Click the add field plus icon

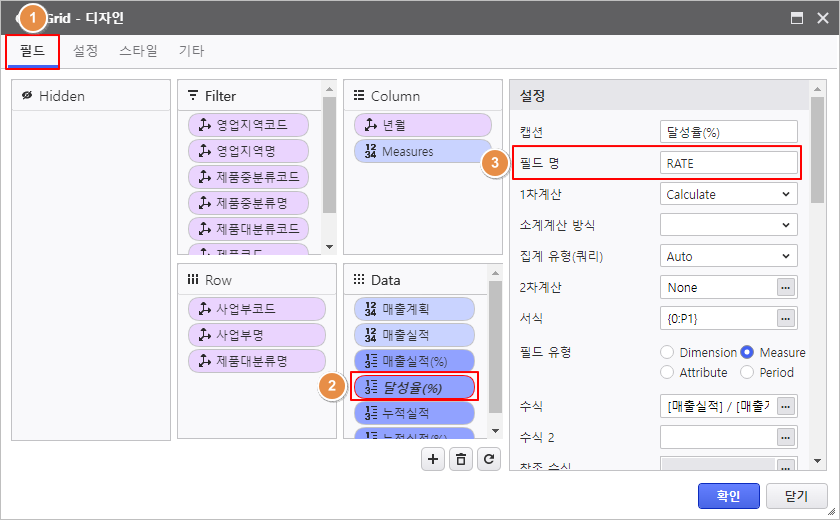click(x=433, y=459)
